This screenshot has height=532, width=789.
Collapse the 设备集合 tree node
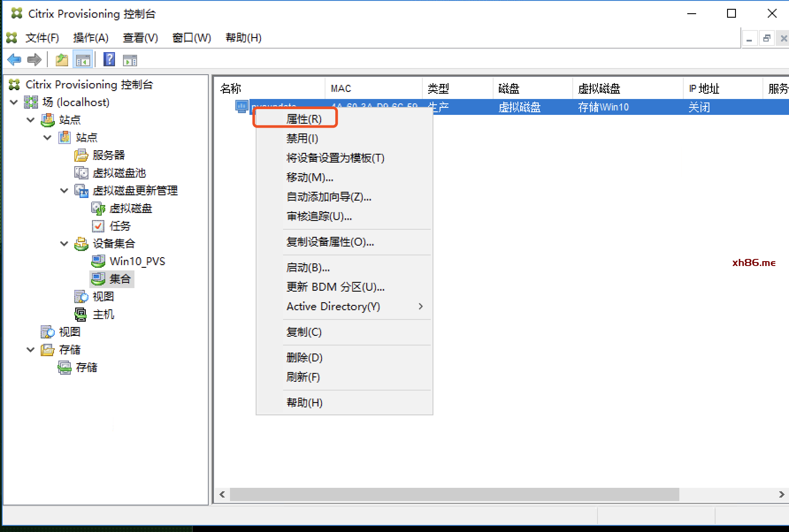pyautogui.click(x=64, y=243)
